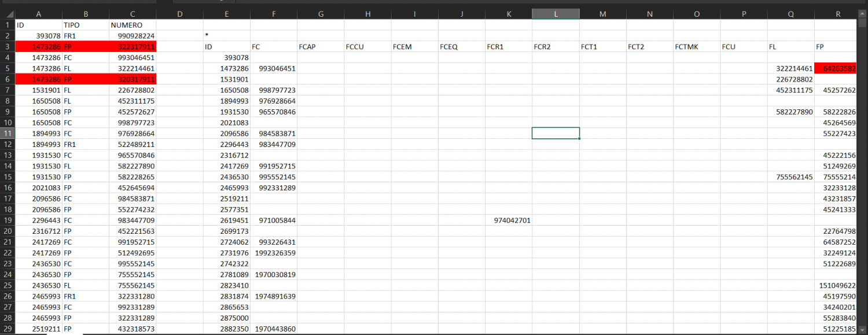Click 322214461 in the FL column

[x=790, y=68]
